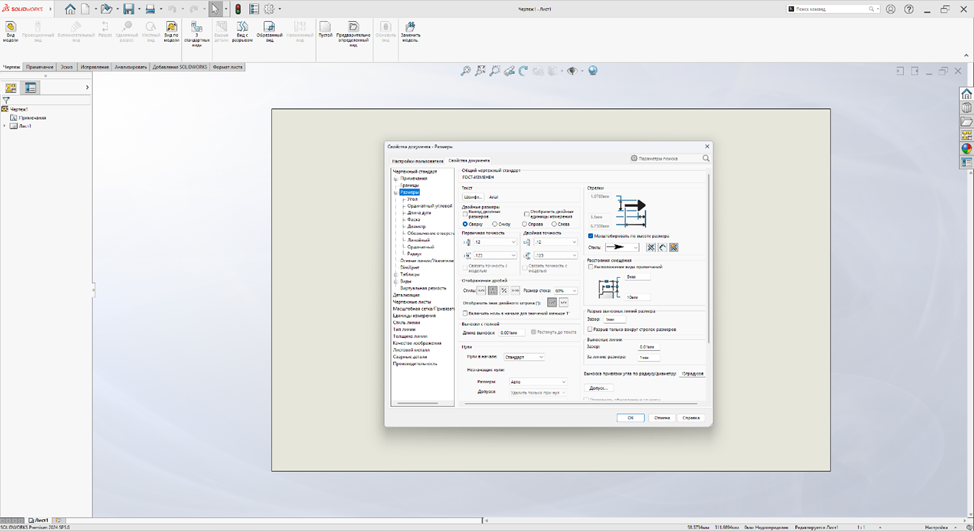
Task: Toggle the annotation view layout checkbox
Action: (591, 267)
